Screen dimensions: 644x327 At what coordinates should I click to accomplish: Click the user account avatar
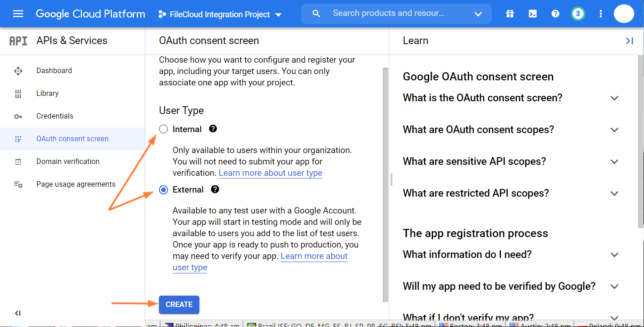coord(624,13)
